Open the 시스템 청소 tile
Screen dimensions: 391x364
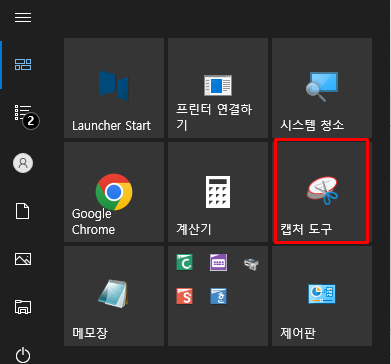(x=322, y=88)
